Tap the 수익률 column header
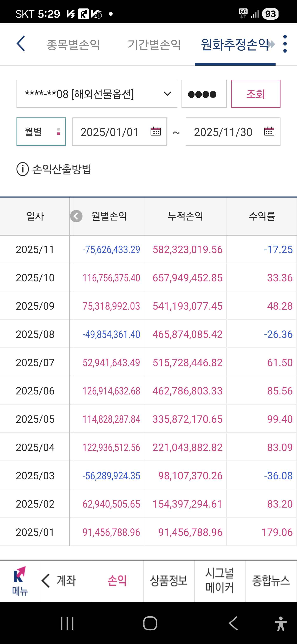 pyautogui.click(x=262, y=216)
